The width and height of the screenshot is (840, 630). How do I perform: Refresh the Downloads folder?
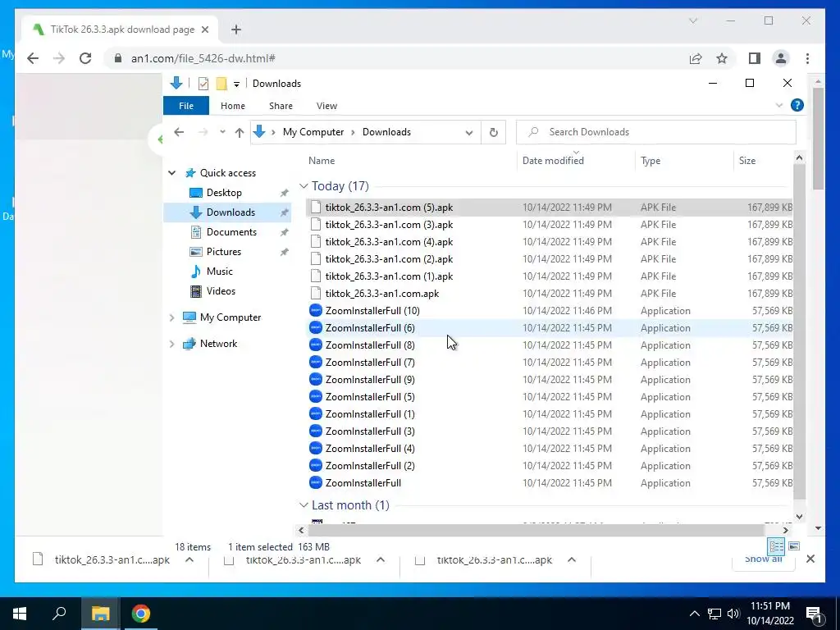(x=493, y=132)
